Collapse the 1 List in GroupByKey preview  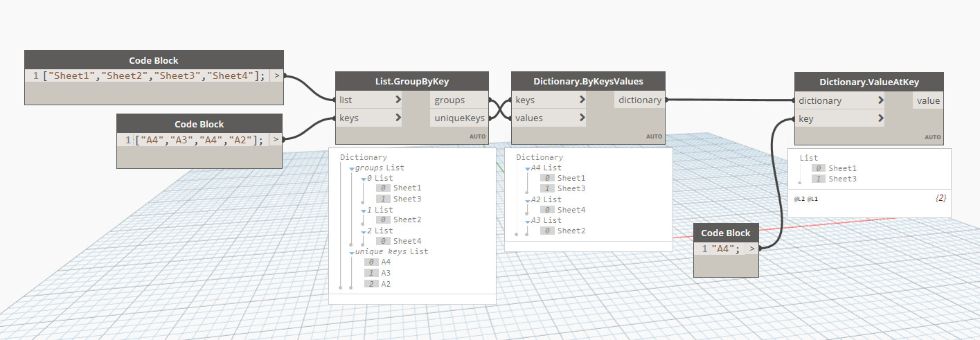point(363,210)
